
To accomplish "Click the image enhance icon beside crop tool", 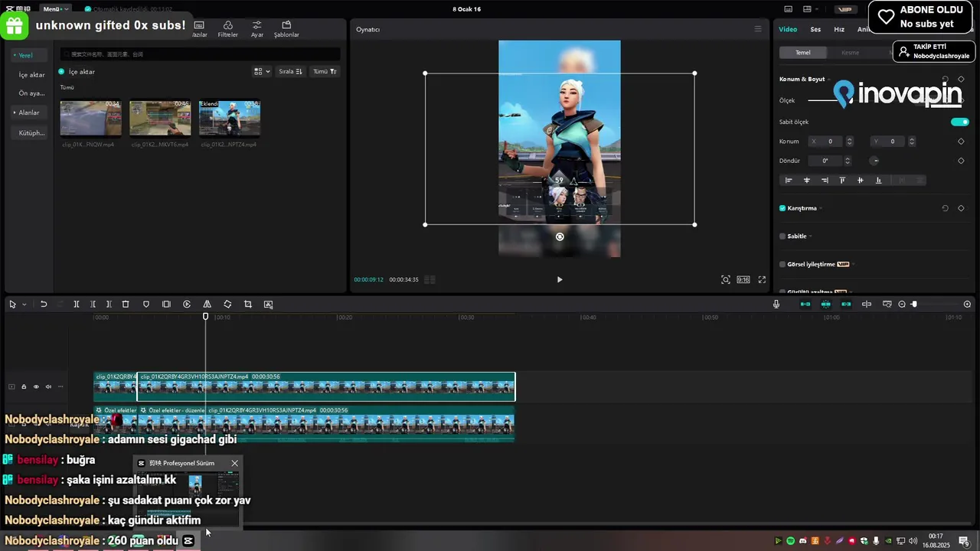I will point(268,305).
